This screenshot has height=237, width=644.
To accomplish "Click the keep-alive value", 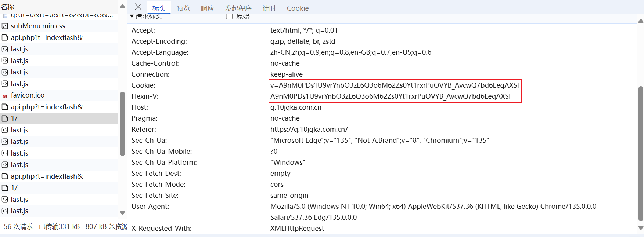I will click(x=287, y=74).
